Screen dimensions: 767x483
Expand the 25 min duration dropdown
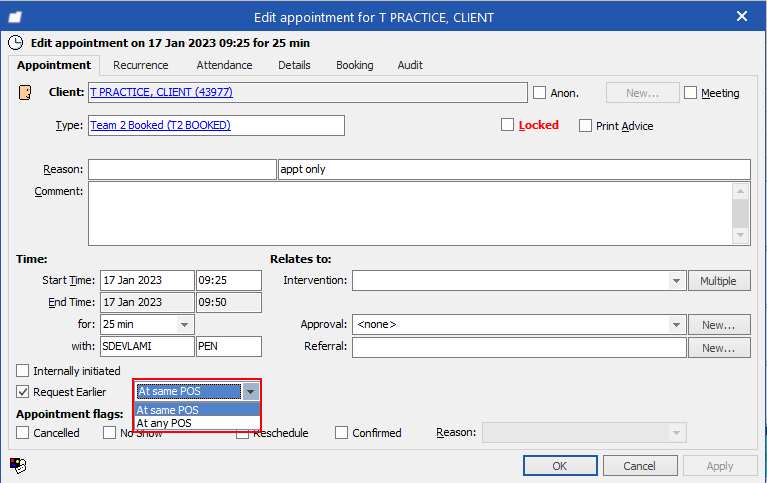coord(184,324)
